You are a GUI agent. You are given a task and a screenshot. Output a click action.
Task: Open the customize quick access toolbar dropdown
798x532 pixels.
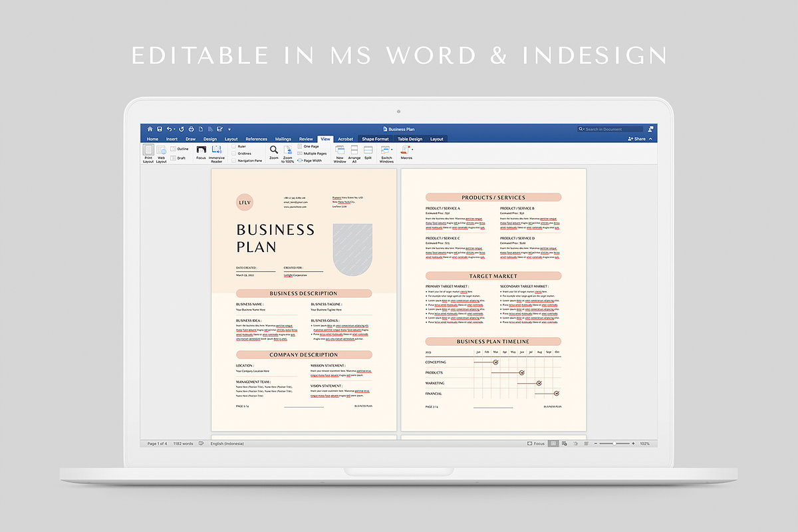coord(229,129)
